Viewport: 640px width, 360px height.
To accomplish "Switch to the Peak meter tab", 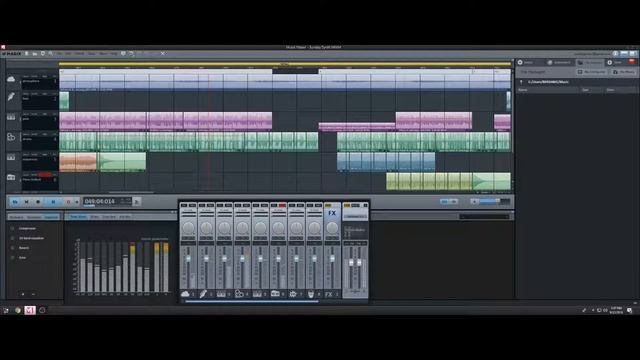I will [78, 217].
